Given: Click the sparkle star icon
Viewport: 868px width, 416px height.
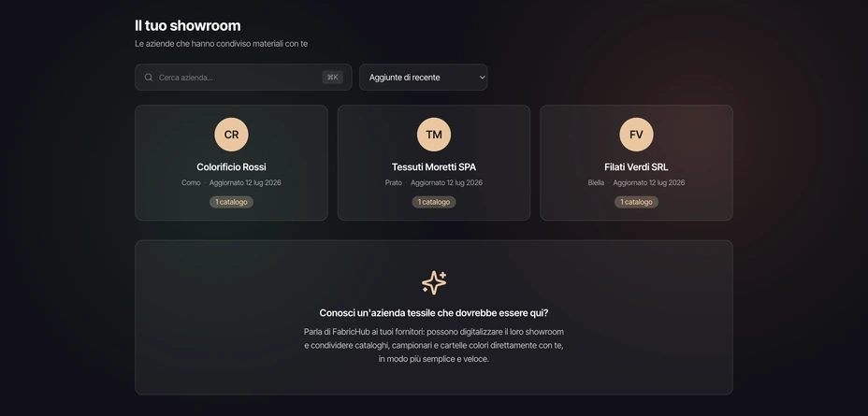Looking at the screenshot, I should click(x=434, y=282).
